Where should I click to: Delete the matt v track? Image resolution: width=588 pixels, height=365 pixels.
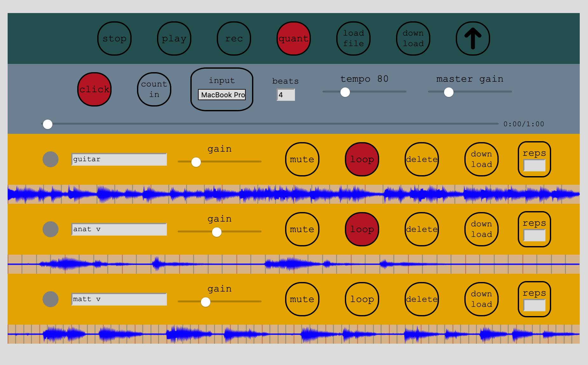[421, 299]
